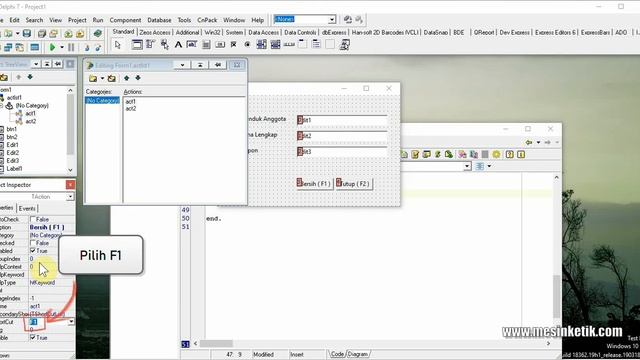Open the ShortCut property dropdown
The width and height of the screenshot is (640, 360).
(x=71, y=322)
